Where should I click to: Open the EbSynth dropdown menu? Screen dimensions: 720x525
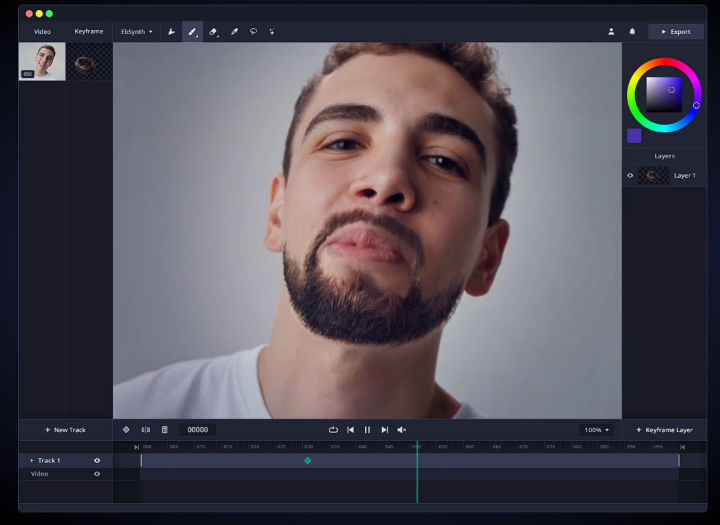click(x=137, y=32)
